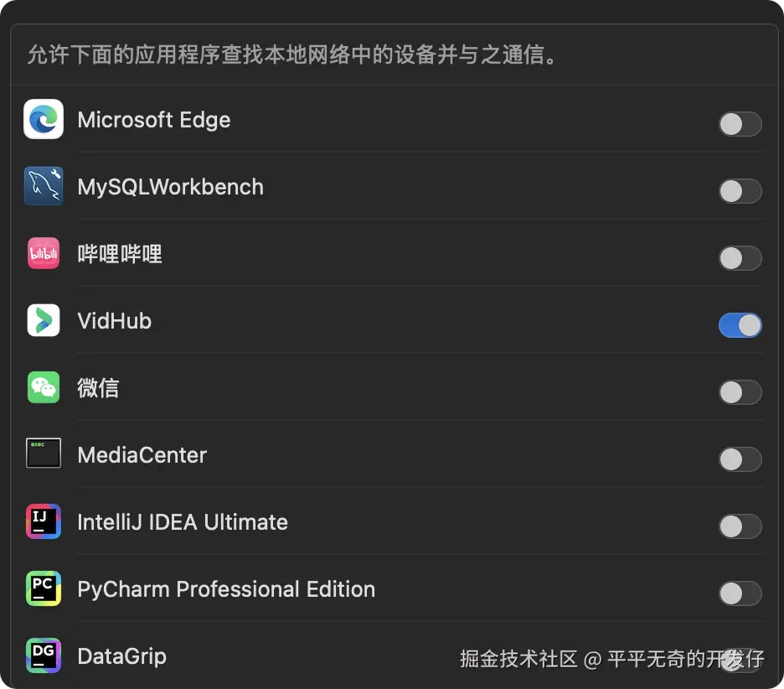Click the pink 哔哩哔哩 app icon
784x689 pixels.
44,254
